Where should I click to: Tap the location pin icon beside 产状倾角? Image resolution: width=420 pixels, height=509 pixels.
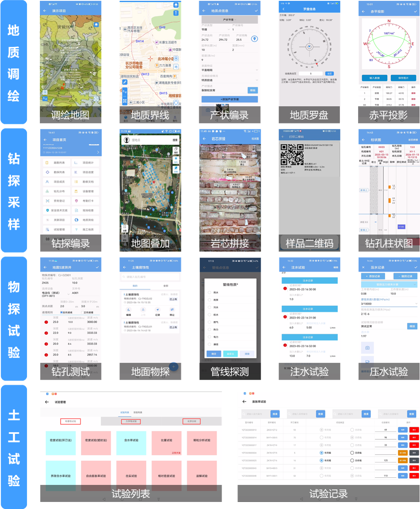[x=254, y=39]
